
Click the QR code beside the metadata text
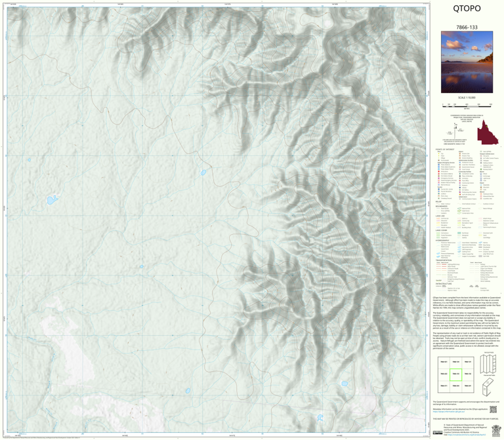[x=493, y=409]
